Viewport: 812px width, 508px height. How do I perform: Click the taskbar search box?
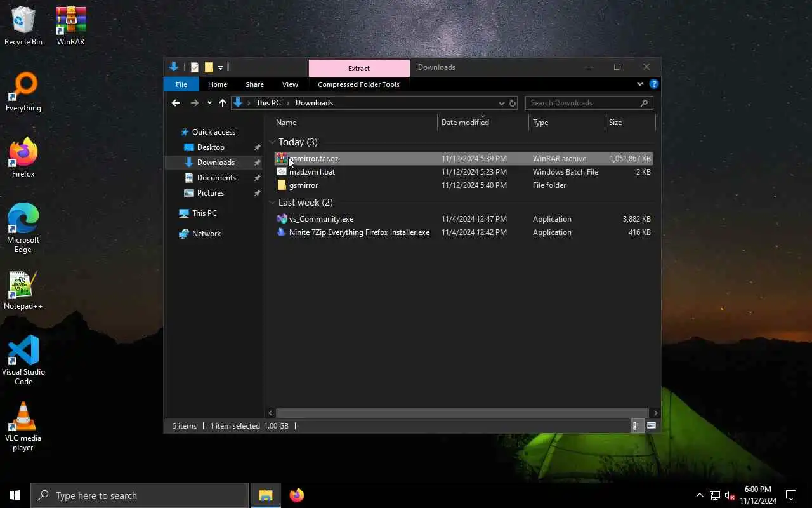(140, 495)
